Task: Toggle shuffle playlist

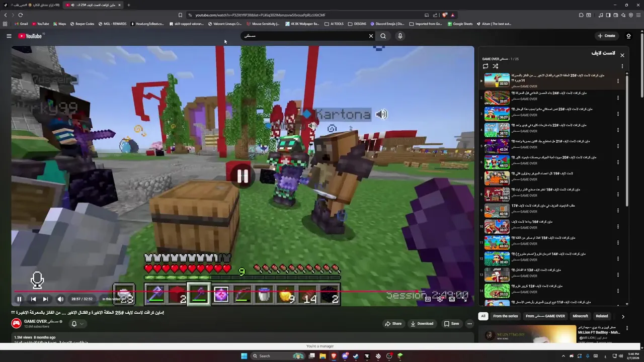Action: tap(496, 66)
